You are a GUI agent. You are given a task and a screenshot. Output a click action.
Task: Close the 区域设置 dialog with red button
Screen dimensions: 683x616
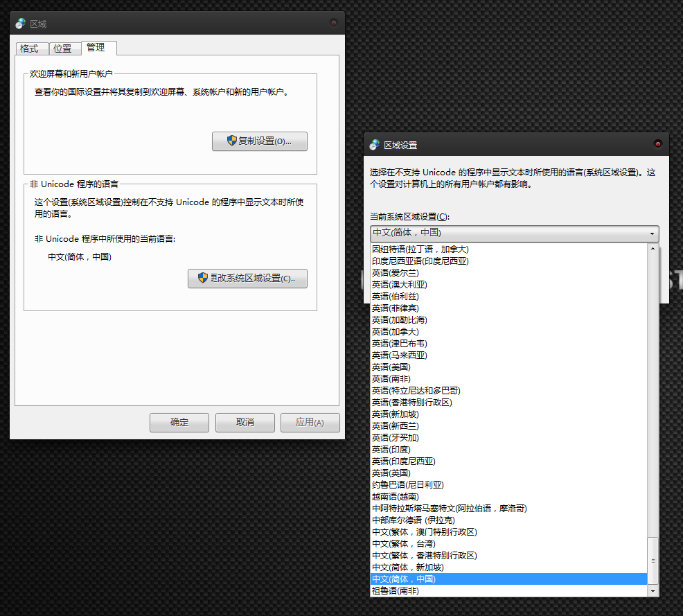click(x=657, y=144)
